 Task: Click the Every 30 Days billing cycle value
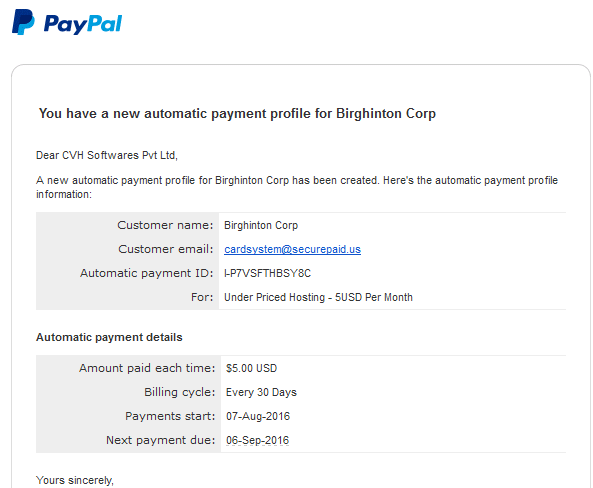[x=261, y=392]
